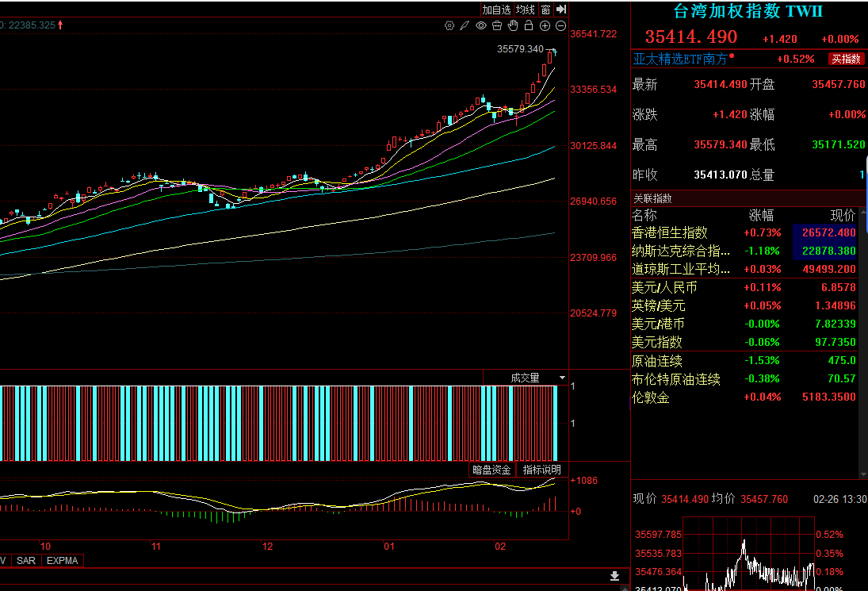
Task: Select the 布伦特原油连续 row
Action: pos(744,379)
